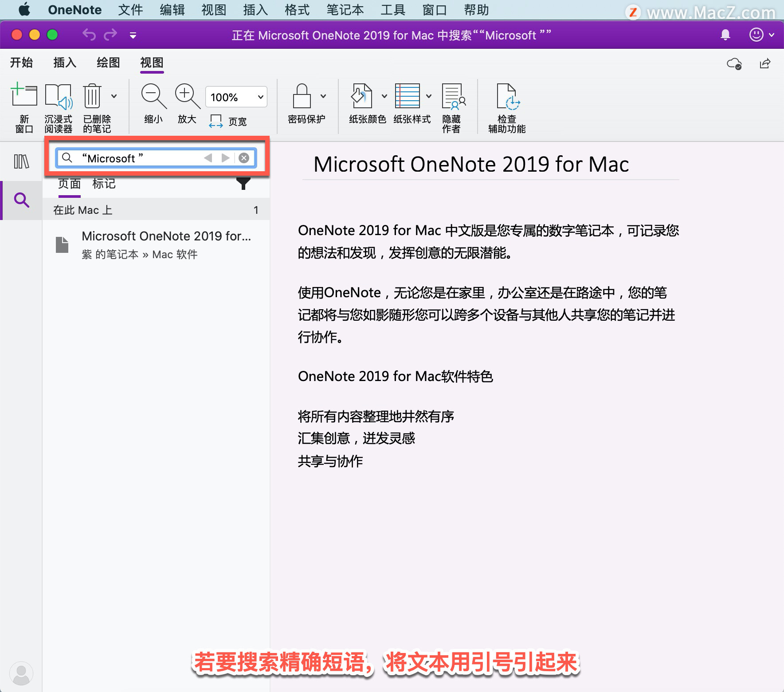Show notebooks list sidebar icon
The height and width of the screenshot is (692, 784).
pyautogui.click(x=21, y=161)
